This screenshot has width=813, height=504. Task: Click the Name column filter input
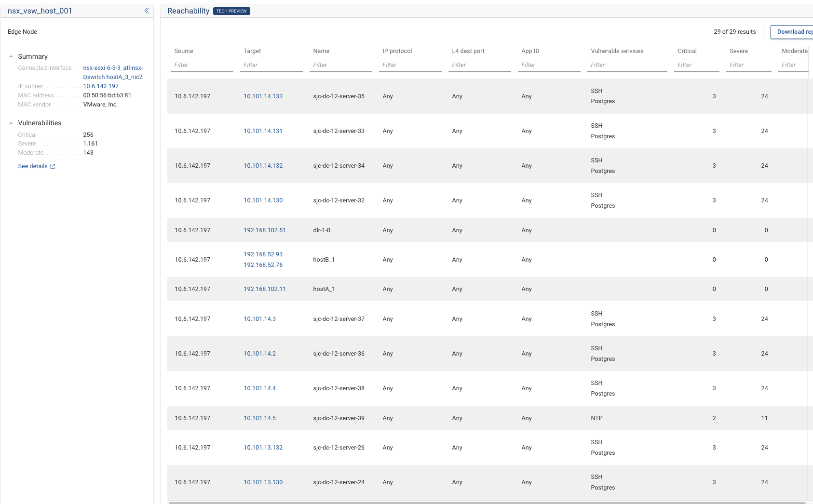coord(340,65)
